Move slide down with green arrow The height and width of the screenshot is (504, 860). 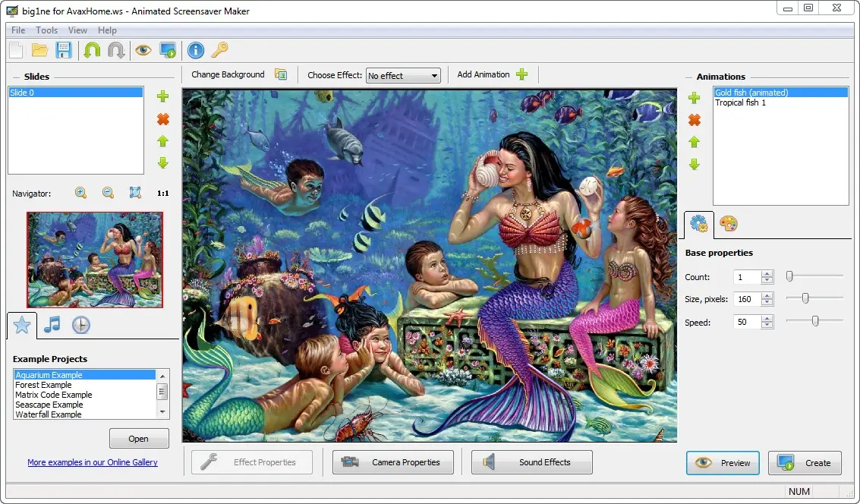pos(163,163)
